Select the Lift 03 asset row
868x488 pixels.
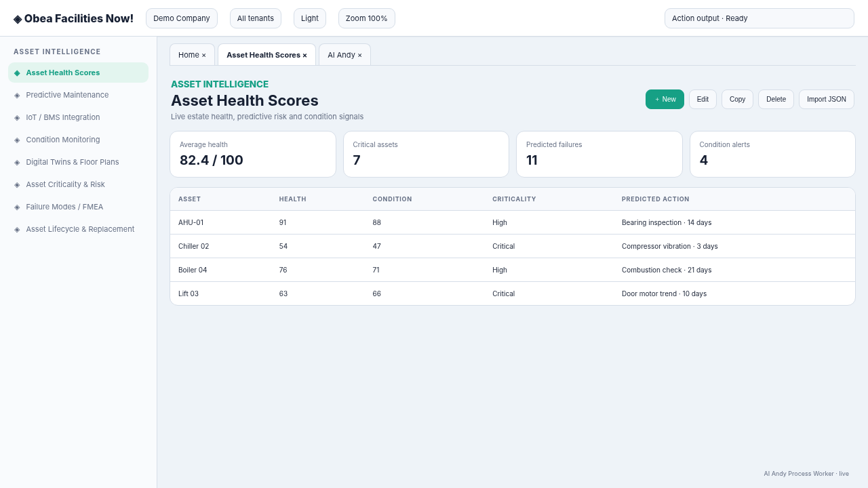click(x=513, y=293)
